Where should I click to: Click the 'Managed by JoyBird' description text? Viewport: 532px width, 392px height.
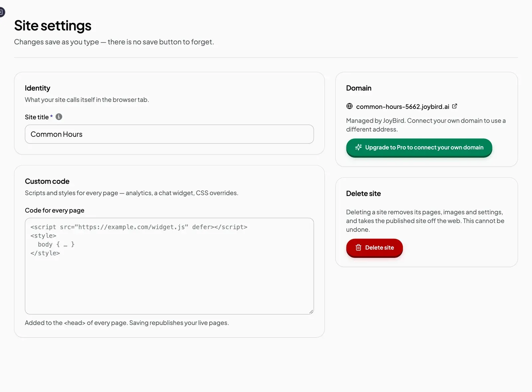(426, 125)
